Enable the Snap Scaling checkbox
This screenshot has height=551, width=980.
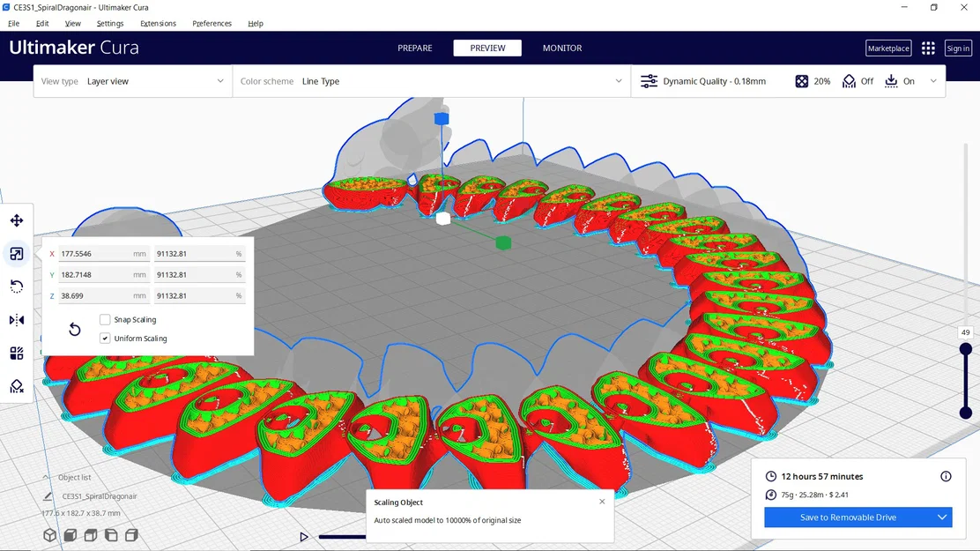tap(105, 320)
